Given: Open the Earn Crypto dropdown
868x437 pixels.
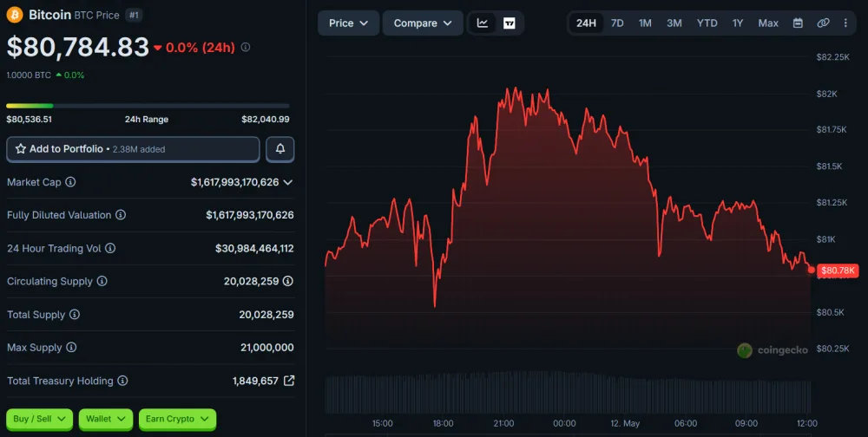Looking at the screenshot, I should [177, 419].
